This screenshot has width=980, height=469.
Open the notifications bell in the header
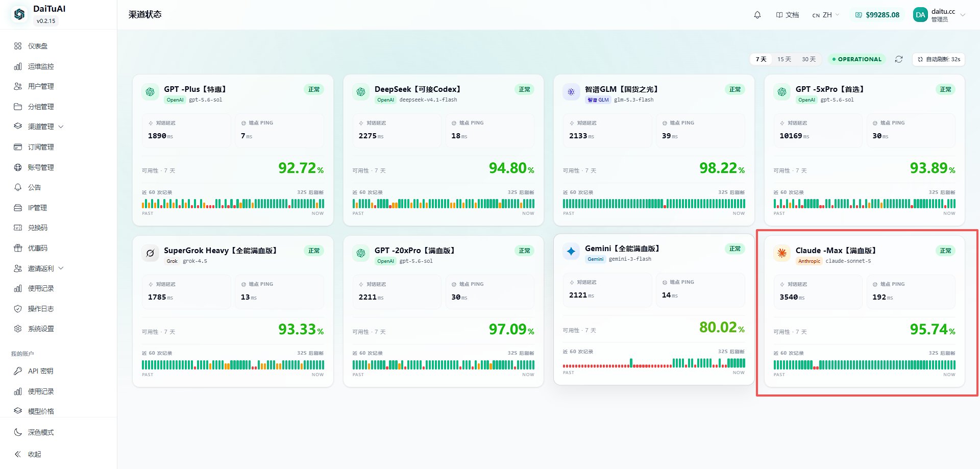tap(757, 15)
